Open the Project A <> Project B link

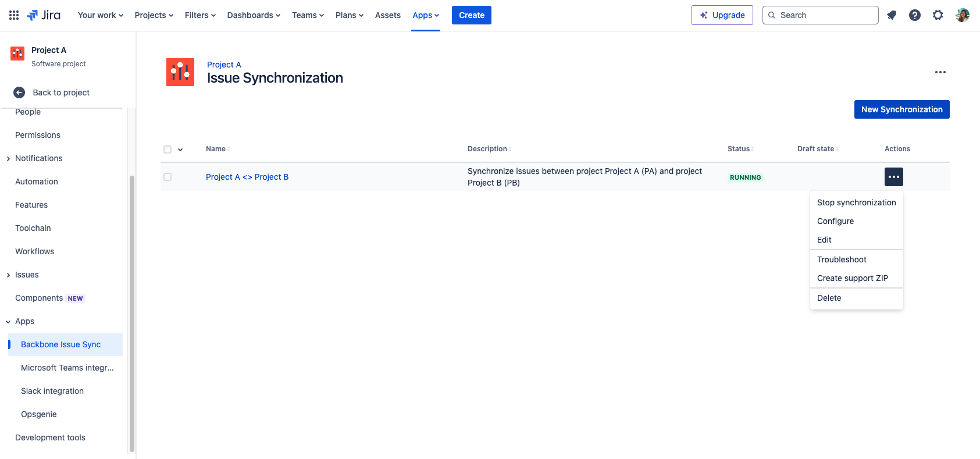click(x=247, y=177)
